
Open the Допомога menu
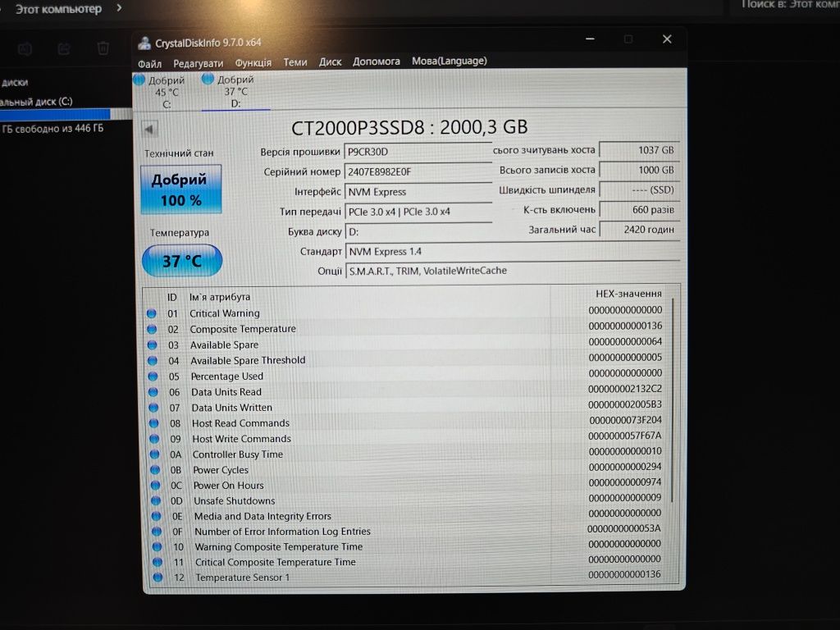[376, 62]
